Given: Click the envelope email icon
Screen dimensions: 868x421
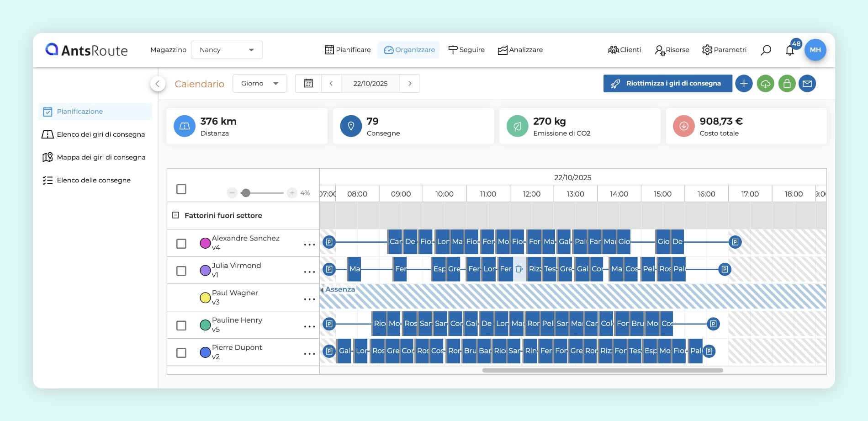Looking at the screenshot, I should pos(807,84).
